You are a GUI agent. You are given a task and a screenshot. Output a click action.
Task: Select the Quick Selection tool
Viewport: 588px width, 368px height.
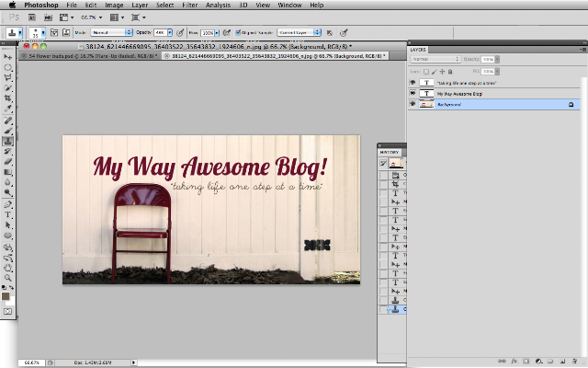tap(7, 88)
